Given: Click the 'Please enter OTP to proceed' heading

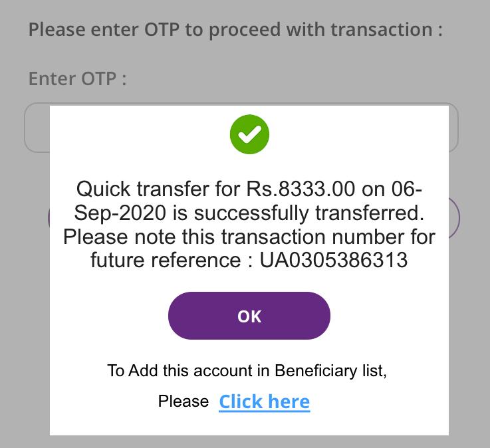Looking at the screenshot, I should coord(235,31).
